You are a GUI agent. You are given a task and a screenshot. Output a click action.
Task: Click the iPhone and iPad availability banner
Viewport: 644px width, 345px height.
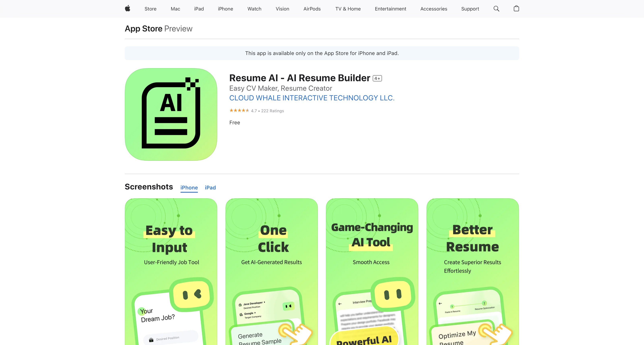[x=322, y=53]
